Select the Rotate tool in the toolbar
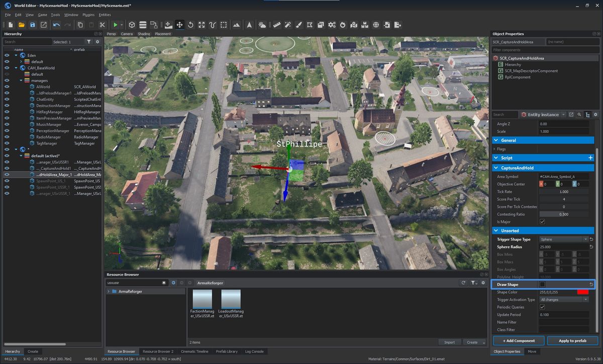603x364 pixels. click(190, 25)
